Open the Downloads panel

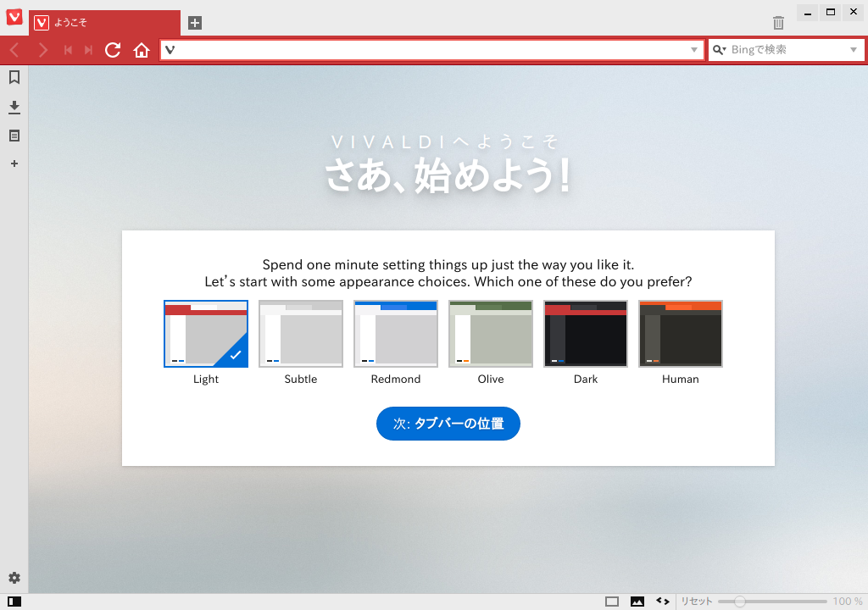(x=14, y=107)
